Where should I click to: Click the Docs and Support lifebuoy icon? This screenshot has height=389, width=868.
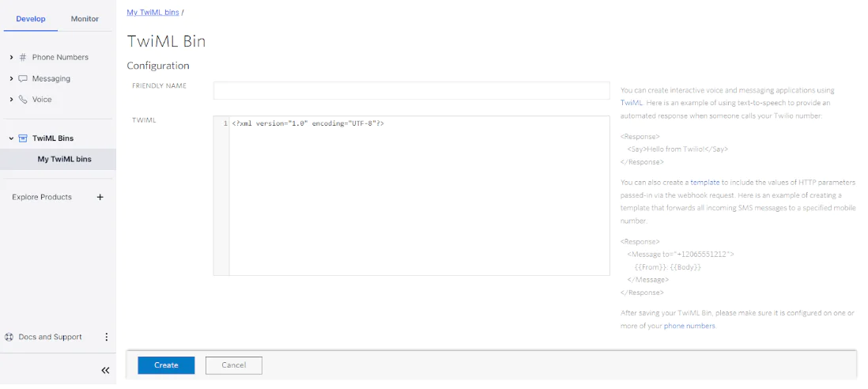[x=9, y=337]
